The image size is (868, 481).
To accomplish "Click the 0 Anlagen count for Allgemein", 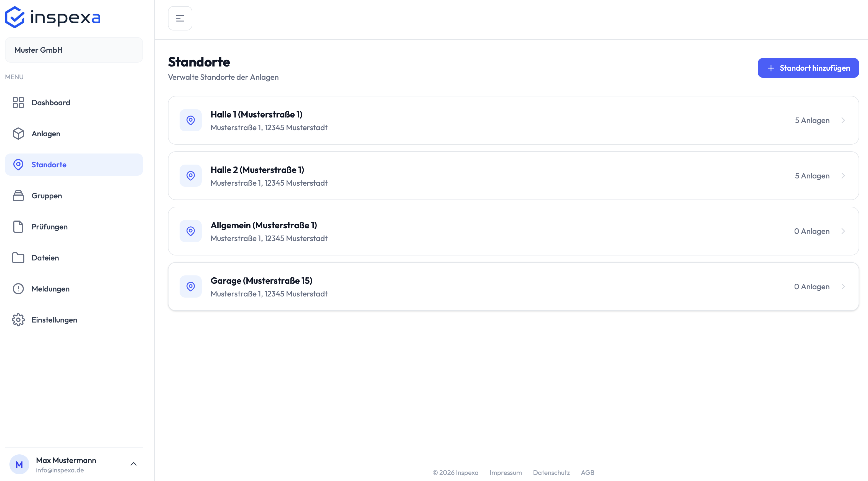I will [x=812, y=231].
